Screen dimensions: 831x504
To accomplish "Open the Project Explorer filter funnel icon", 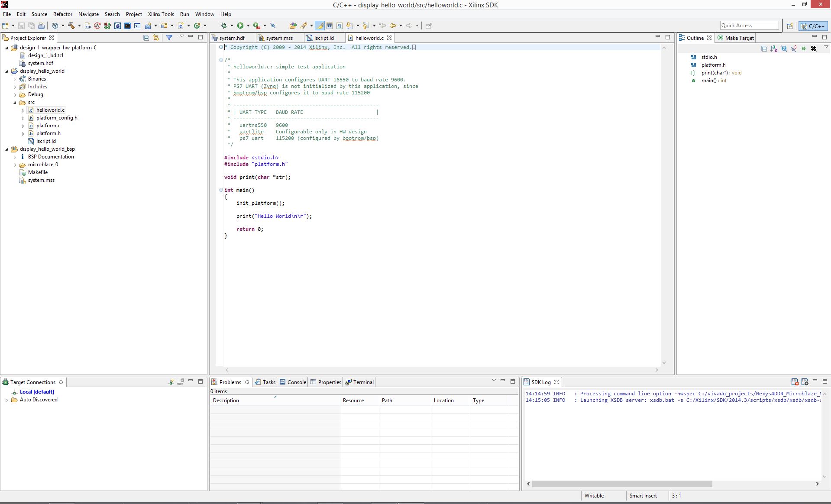I will 169,38.
